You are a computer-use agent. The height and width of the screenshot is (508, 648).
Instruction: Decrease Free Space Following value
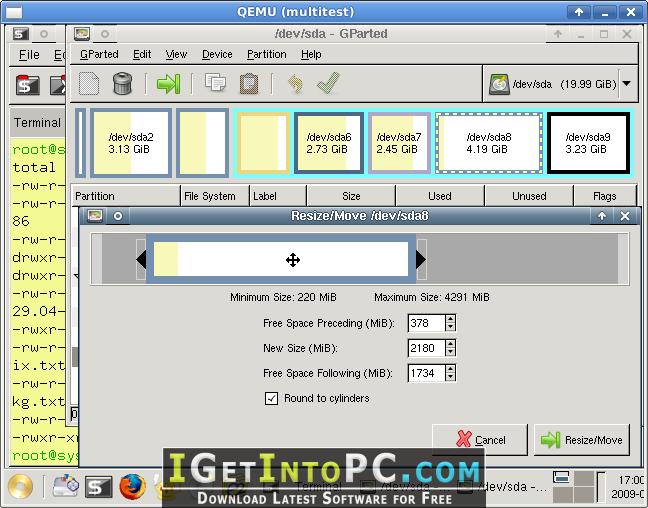click(450, 377)
